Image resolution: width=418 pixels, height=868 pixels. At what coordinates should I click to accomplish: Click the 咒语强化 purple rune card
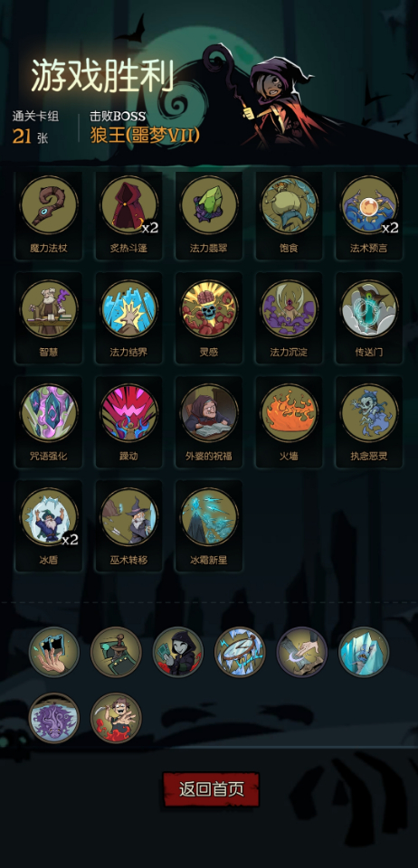pos(49,413)
